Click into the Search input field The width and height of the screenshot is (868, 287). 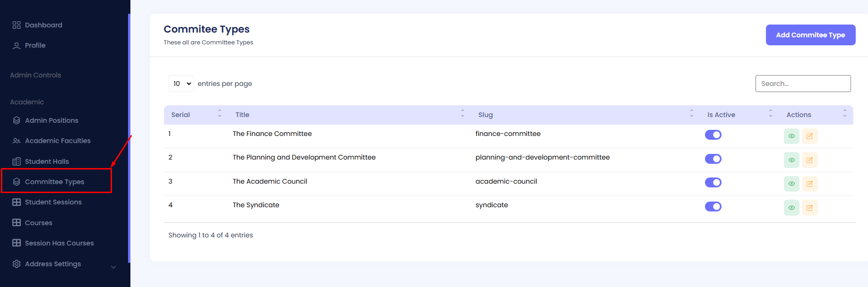[802, 84]
